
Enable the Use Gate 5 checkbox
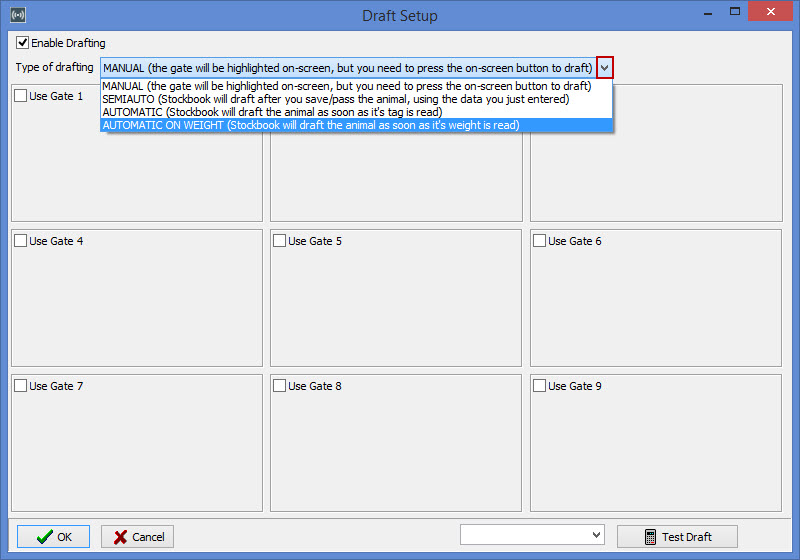point(280,241)
